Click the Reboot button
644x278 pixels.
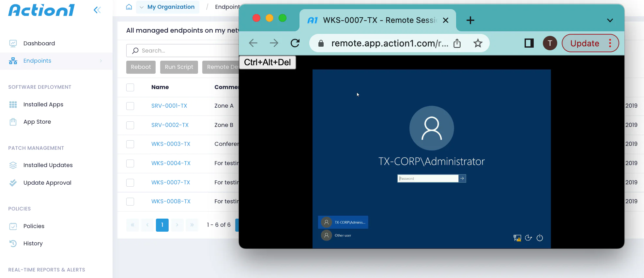(141, 67)
